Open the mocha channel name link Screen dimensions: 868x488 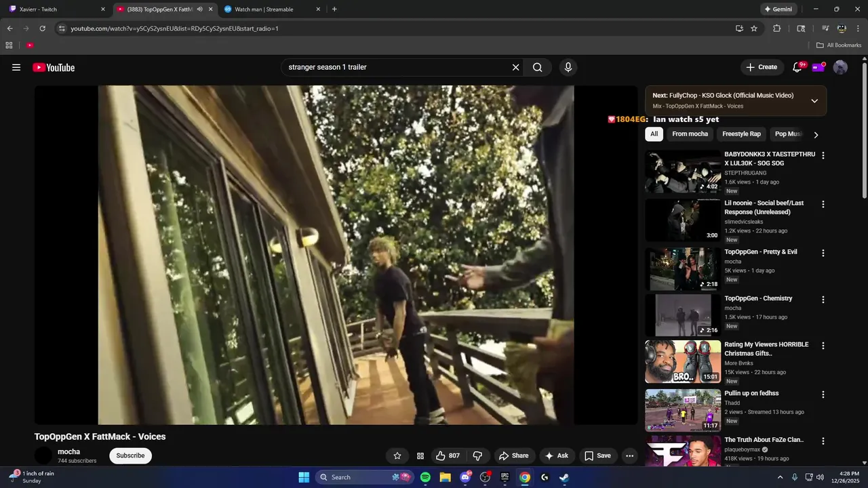coord(68,451)
